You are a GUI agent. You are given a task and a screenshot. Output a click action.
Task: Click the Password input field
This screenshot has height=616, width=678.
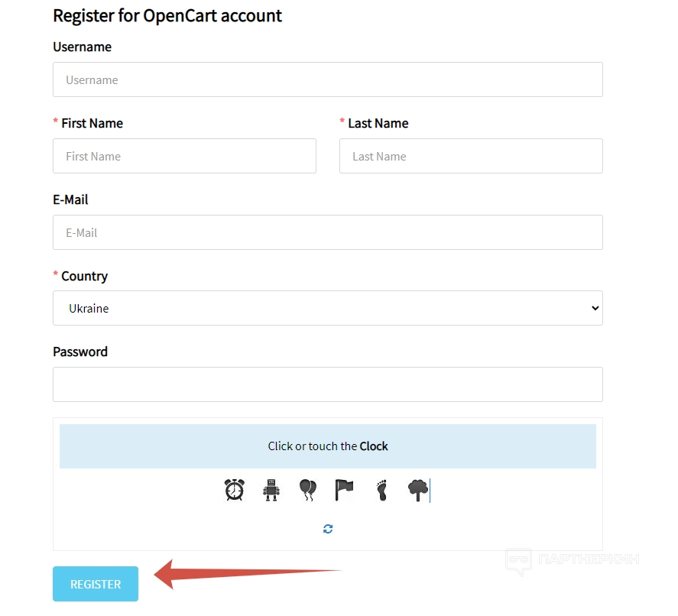click(327, 384)
